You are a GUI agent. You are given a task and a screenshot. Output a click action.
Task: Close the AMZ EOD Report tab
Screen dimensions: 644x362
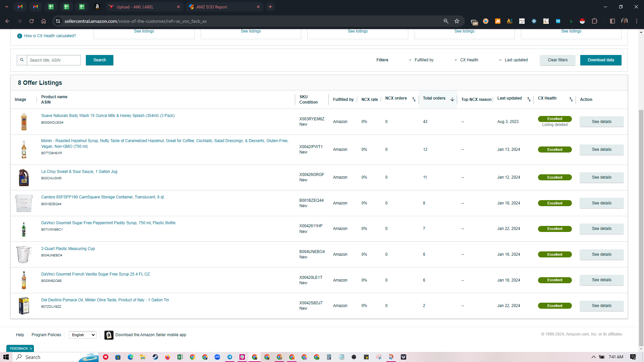coord(258,7)
